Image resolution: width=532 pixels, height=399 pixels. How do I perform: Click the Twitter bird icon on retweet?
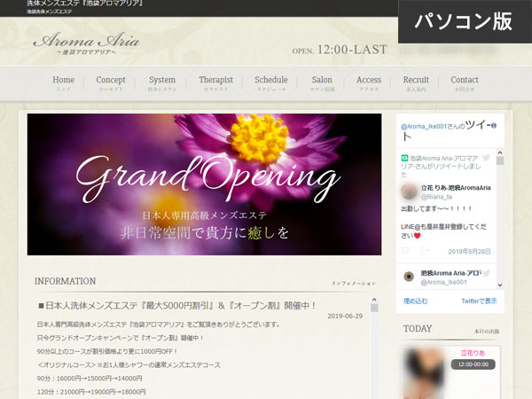[x=486, y=157]
